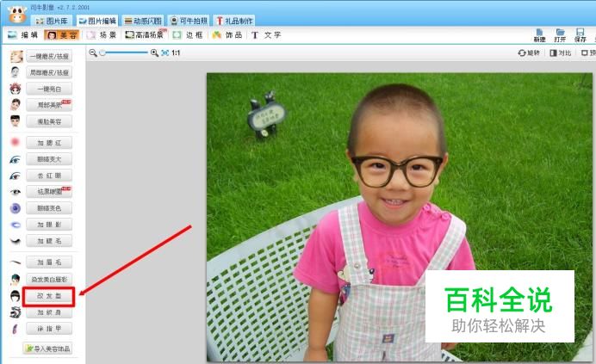Click the man face icon beside 瘦脸美容
The image size is (596, 364).
click(16, 121)
